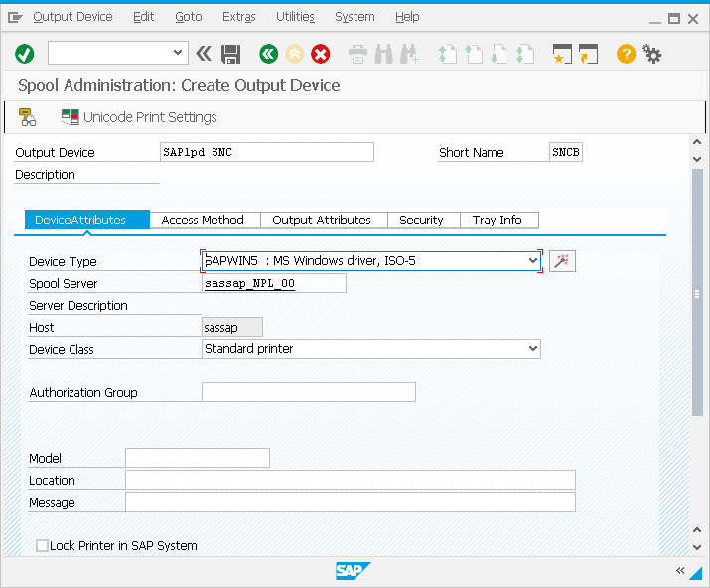Click scroll up arrow at top right

tap(697, 142)
